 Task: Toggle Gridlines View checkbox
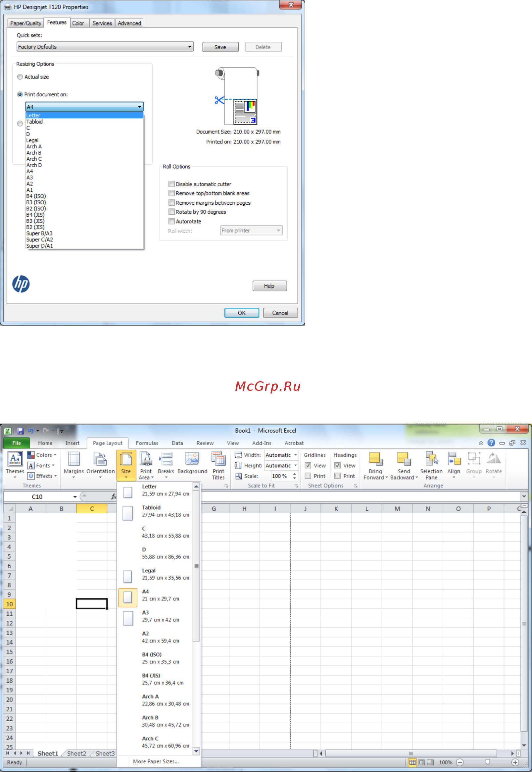[308, 465]
